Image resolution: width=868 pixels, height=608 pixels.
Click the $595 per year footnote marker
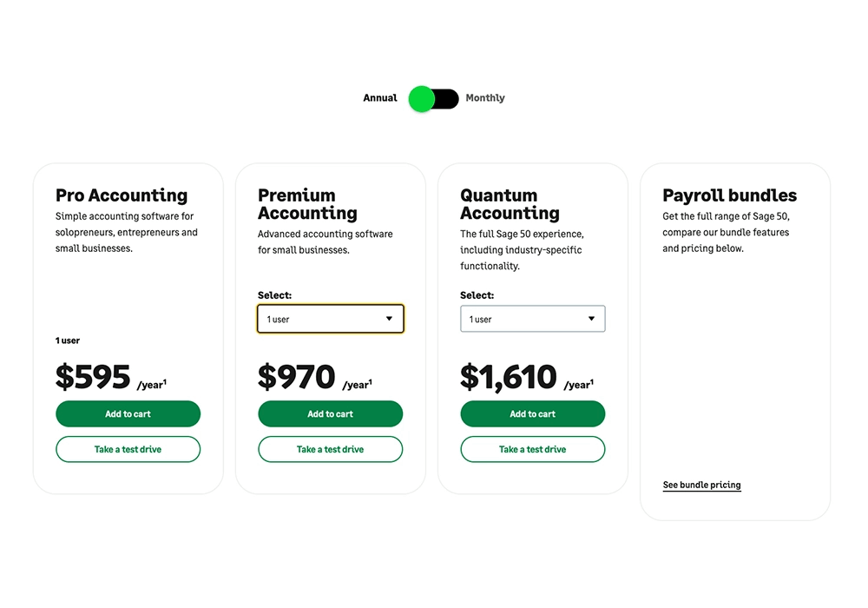[165, 382]
